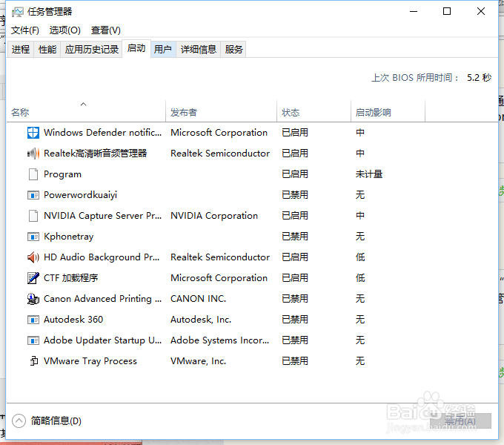Click the VMware, Inc. publisher cell
This screenshot has height=445, width=504.
199,361
